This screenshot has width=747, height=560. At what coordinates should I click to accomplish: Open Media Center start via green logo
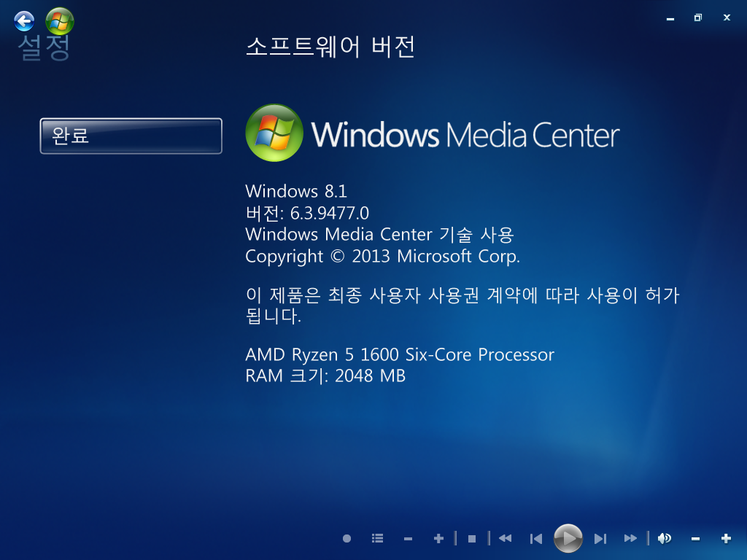[x=60, y=21]
